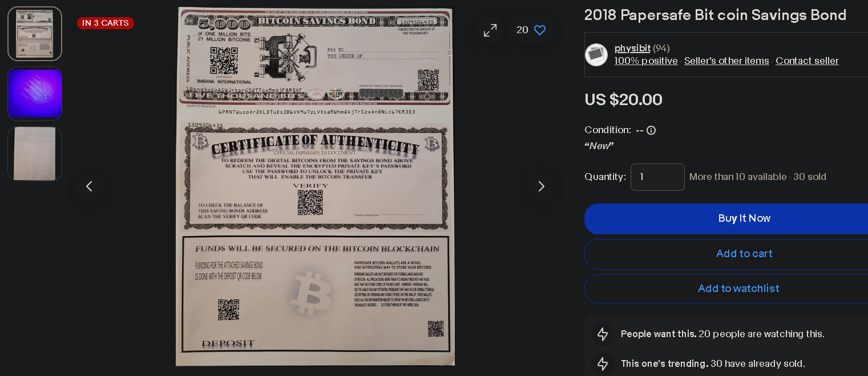868x376 pixels.
Task: Expand the image to full screen view
Action: click(x=490, y=30)
